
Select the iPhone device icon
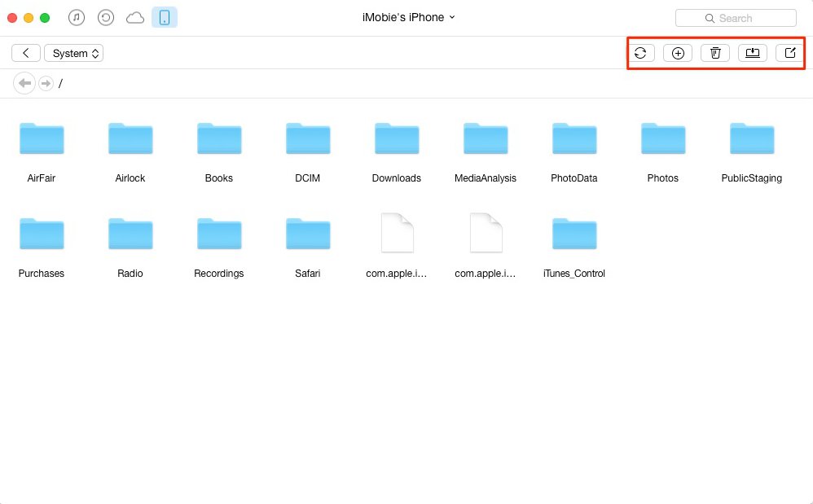165,18
